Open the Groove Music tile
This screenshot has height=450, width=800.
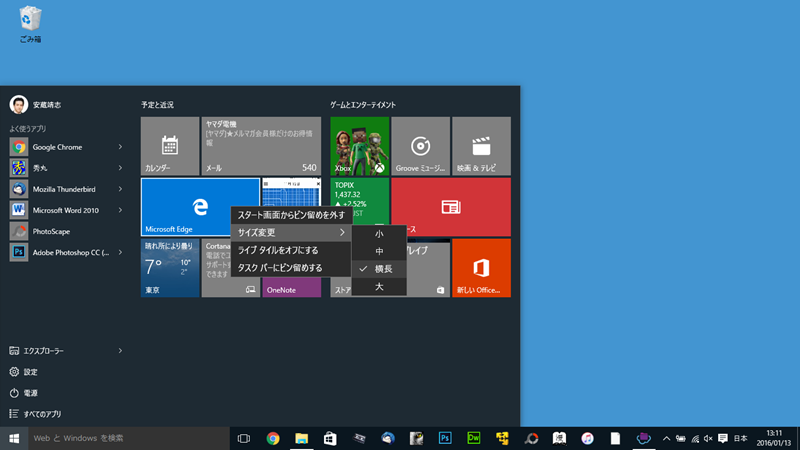point(420,146)
